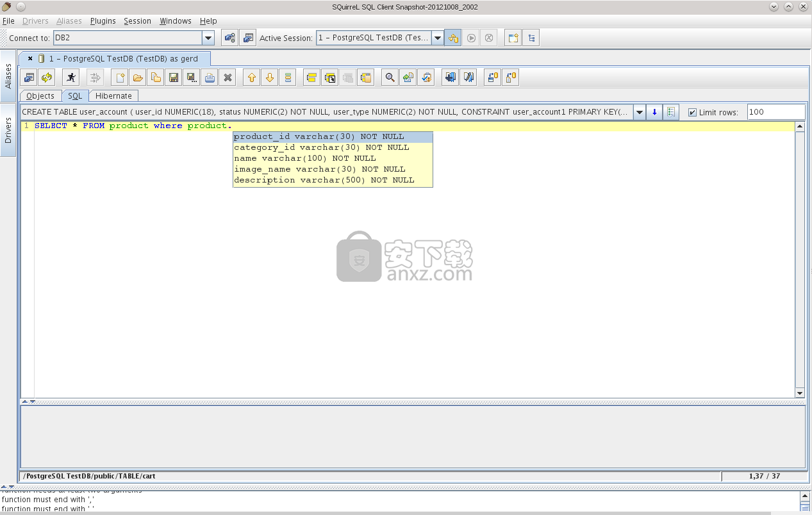Image resolution: width=812 pixels, height=515 pixels.
Task: Open the Session menu
Action: [137, 21]
